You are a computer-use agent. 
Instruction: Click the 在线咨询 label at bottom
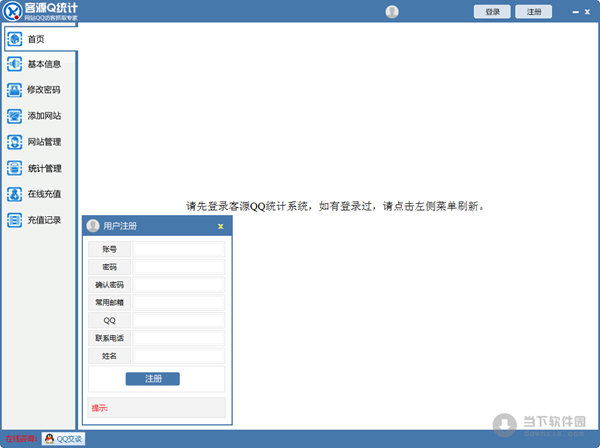(x=21, y=439)
